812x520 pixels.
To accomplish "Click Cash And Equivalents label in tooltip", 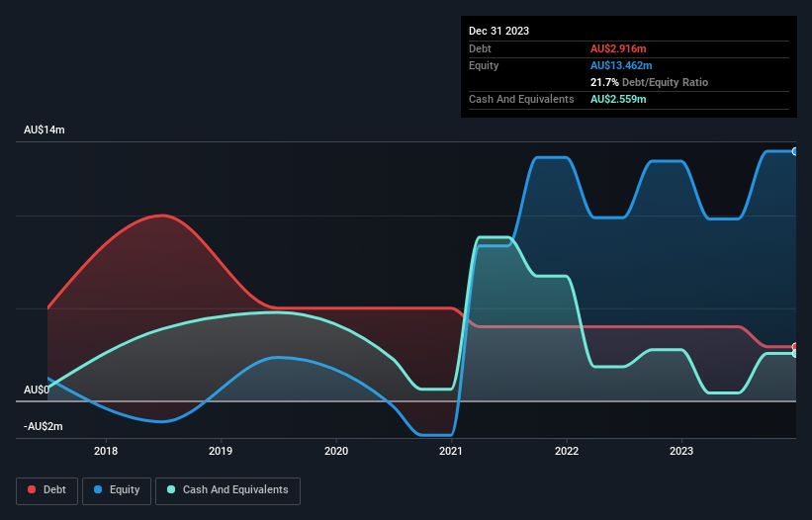I will coord(521,99).
